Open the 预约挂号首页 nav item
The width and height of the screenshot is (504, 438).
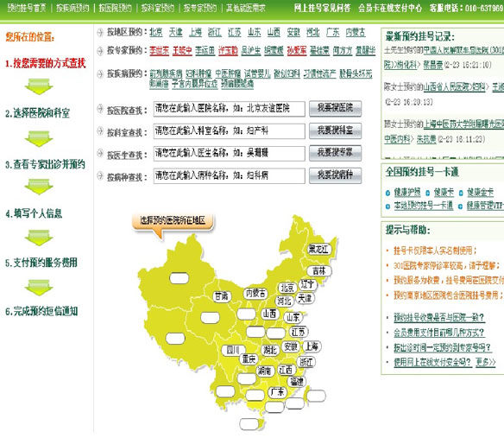(27, 8)
